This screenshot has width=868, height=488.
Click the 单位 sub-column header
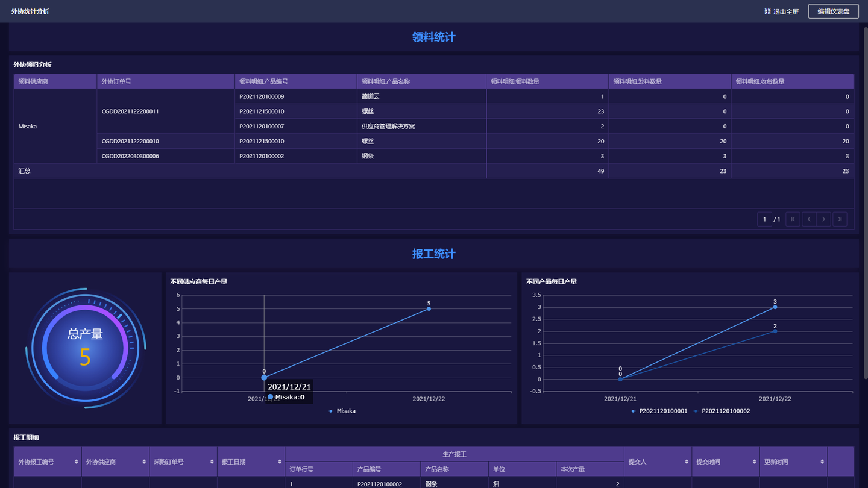(x=522, y=469)
